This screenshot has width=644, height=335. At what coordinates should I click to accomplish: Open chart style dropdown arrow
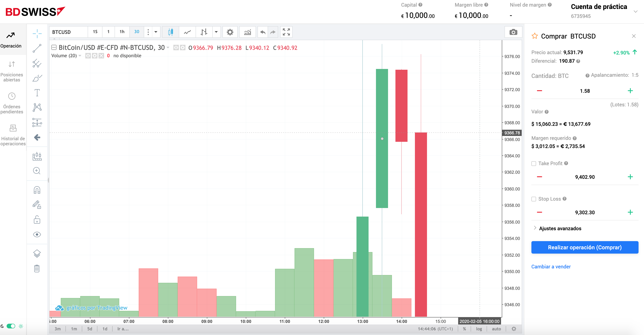point(216,32)
